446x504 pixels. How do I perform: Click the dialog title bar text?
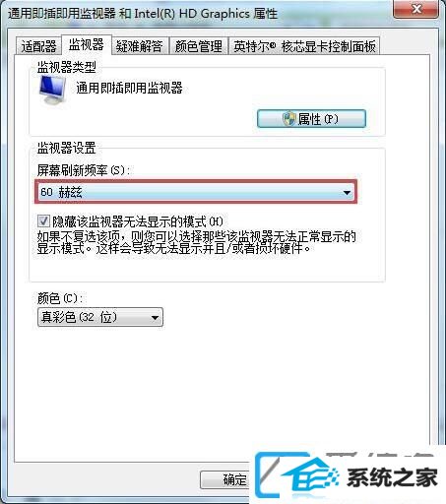(143, 14)
